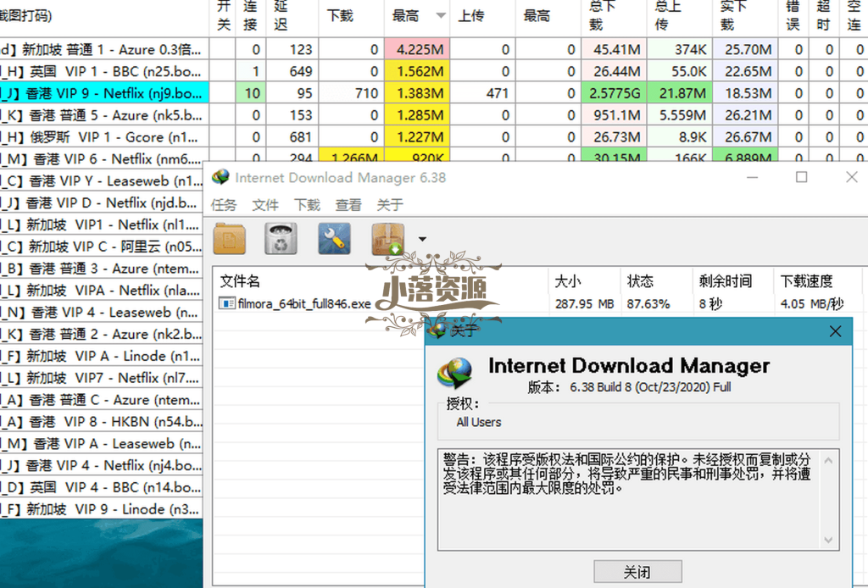Select the 新加坡 普通 1 - Azure 0.3倍 node
The height and width of the screenshot is (588, 868).
pos(104,49)
